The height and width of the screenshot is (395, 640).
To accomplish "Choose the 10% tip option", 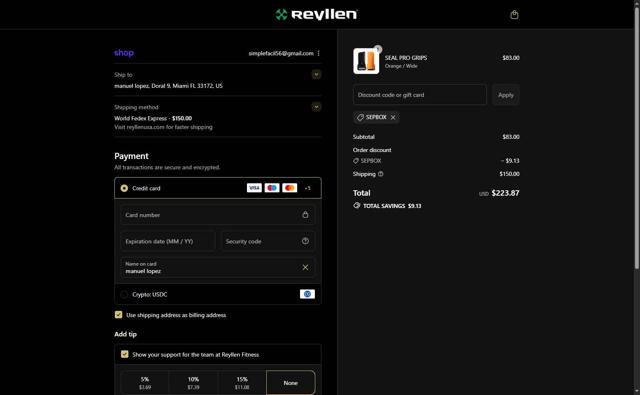I will (193, 383).
